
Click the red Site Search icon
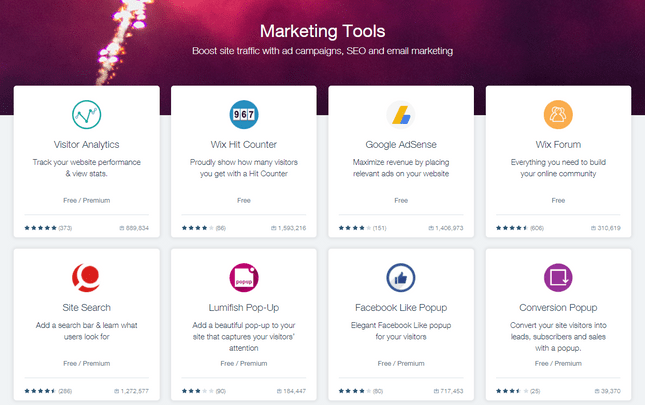(86, 277)
